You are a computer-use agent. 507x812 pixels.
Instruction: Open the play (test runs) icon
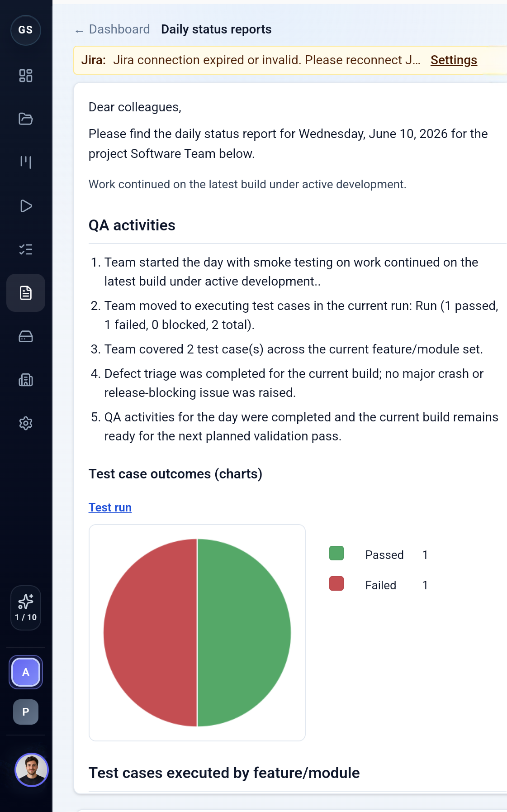[x=26, y=206]
